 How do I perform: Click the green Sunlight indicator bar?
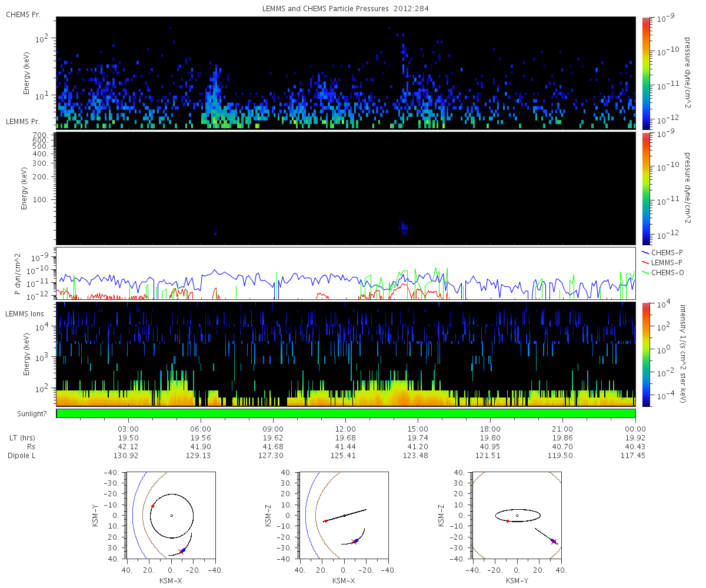(x=346, y=413)
